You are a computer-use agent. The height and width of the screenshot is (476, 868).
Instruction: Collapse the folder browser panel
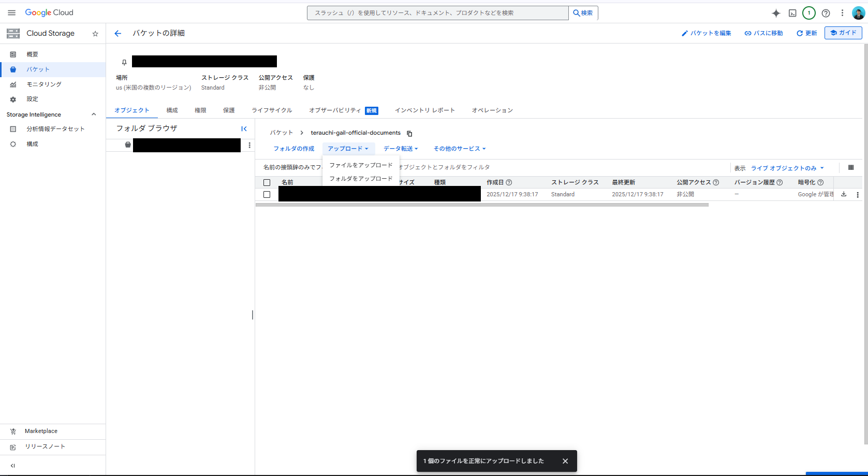point(244,129)
